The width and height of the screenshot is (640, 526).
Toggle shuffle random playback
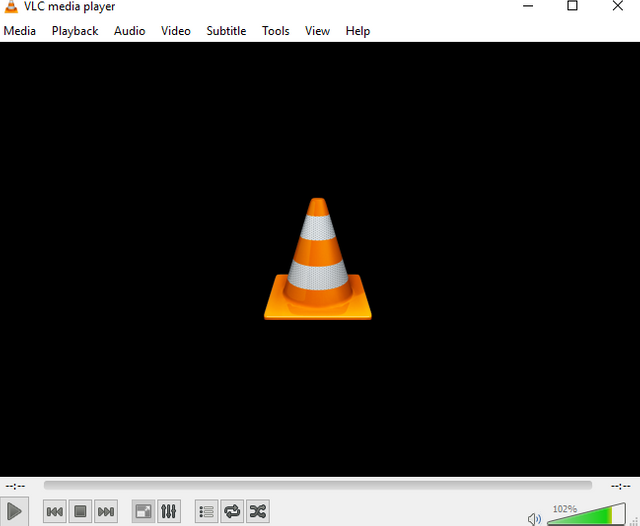click(x=258, y=511)
